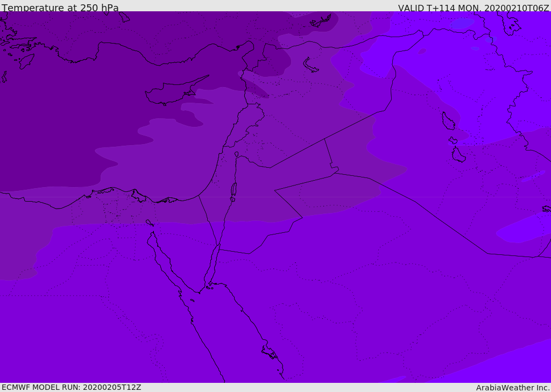Viewport: 551px width, 392px height.
Task: Click the 'VALID T+114 MON. 20200210T06Z' label
Action: pos(474,8)
